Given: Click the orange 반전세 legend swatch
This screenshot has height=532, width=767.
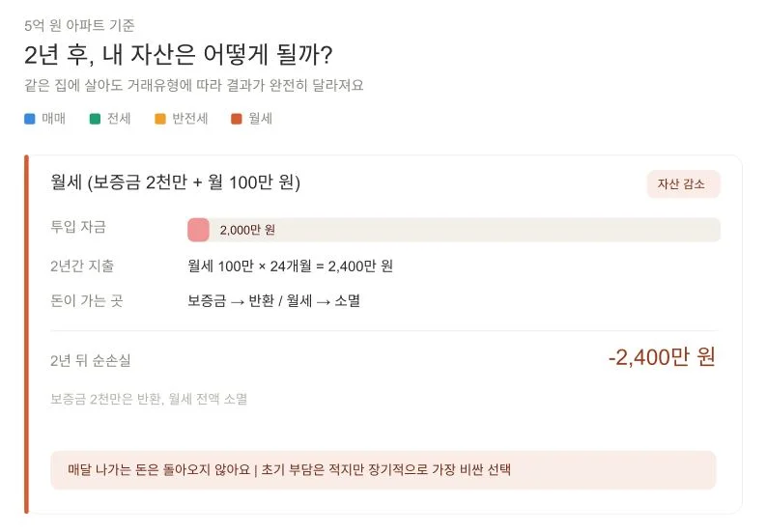Looking at the screenshot, I should point(160,119).
